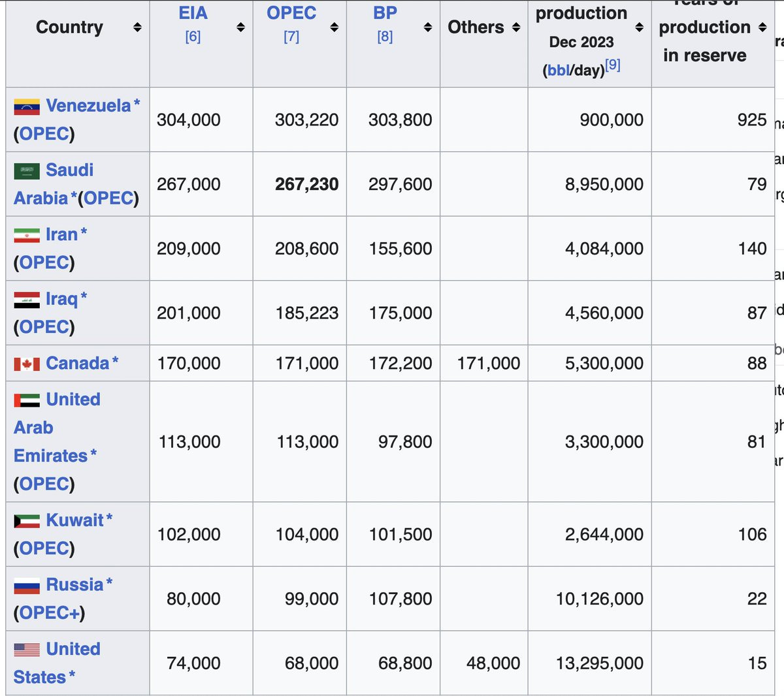
Task: Select Kuwait production value 2,644,000
Action: tap(604, 534)
